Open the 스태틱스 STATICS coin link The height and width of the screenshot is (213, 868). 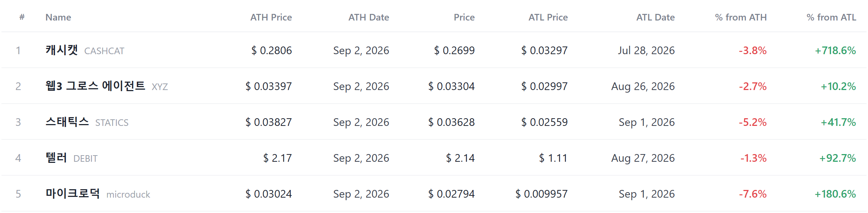pyautogui.click(x=87, y=122)
